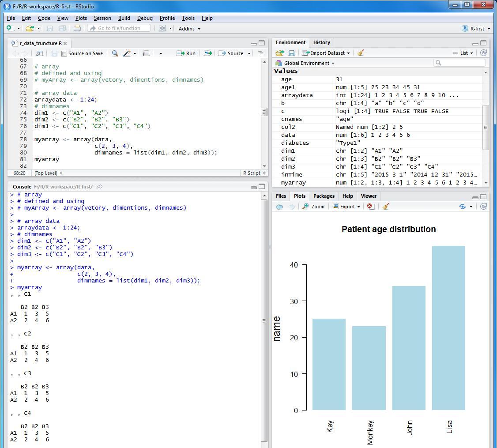497x448 pixels.
Task: Enable the Source on Save checkbox
Action: (x=64, y=53)
